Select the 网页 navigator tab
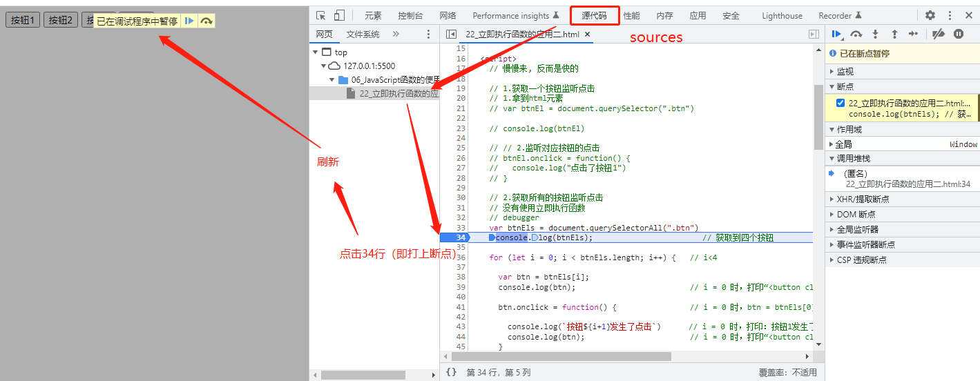This screenshot has width=980, height=381. (x=324, y=34)
